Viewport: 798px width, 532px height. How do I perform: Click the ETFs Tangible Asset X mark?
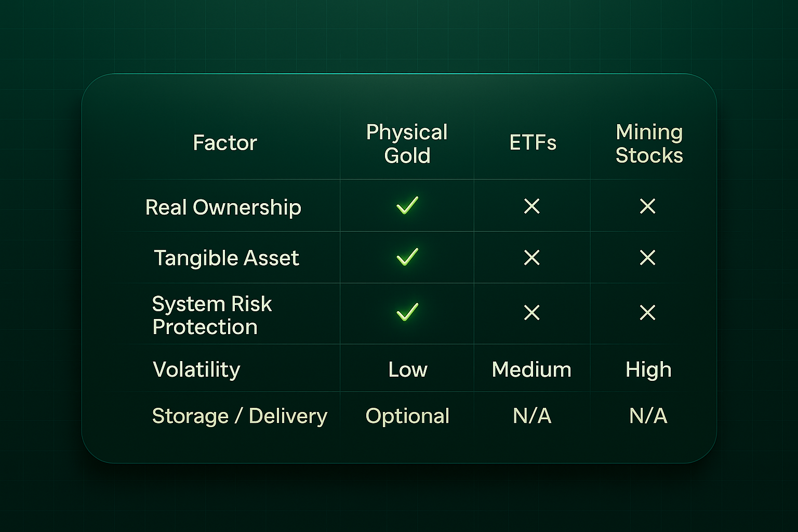pos(532,257)
